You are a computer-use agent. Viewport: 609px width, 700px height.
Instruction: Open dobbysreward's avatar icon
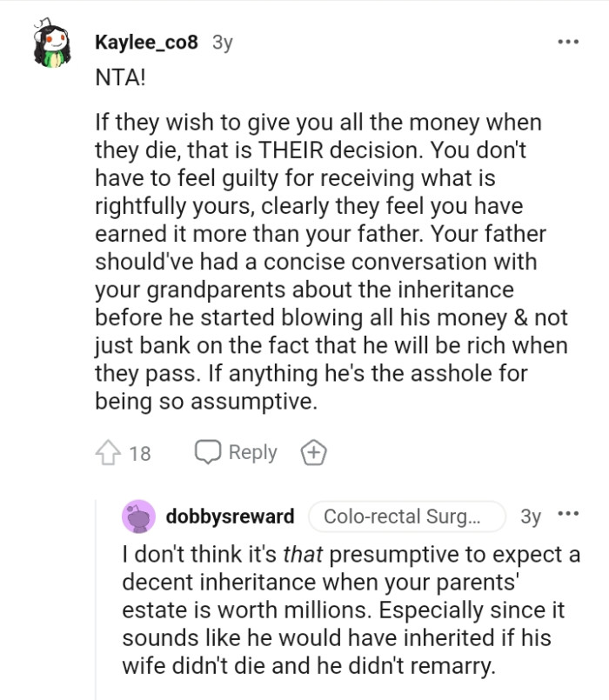(x=138, y=517)
